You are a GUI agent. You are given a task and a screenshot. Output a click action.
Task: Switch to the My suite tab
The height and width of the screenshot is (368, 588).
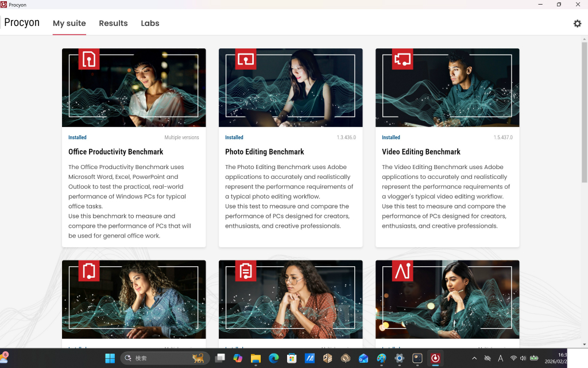(x=69, y=23)
